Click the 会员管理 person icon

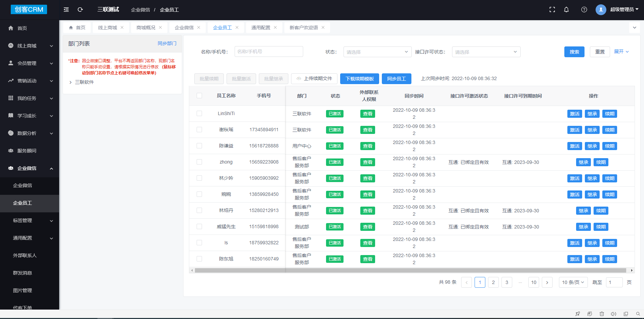[x=11, y=63]
